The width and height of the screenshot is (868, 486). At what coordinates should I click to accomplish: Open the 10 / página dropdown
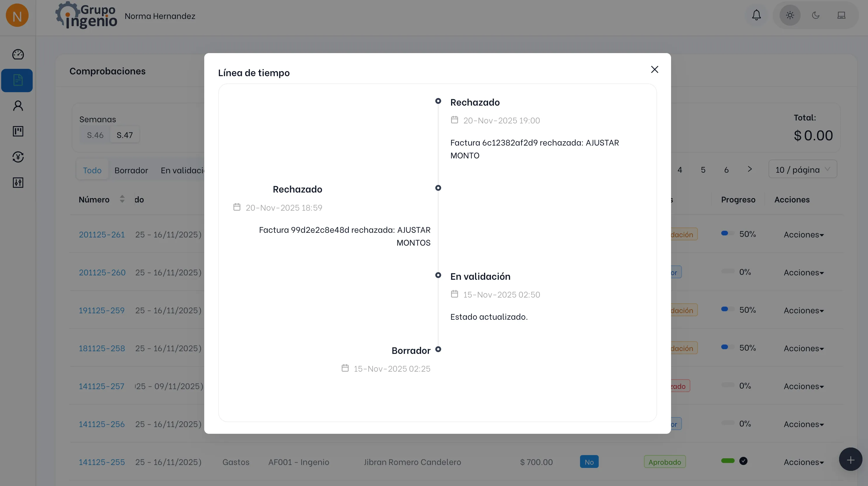click(x=802, y=169)
